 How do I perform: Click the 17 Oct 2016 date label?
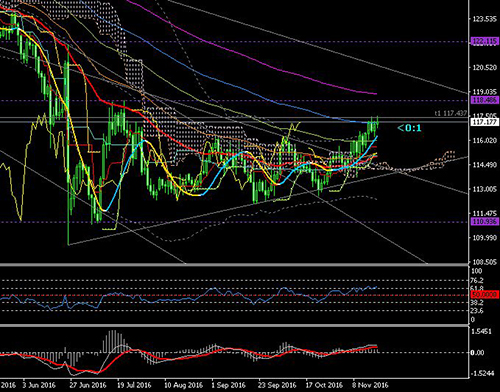324,385
